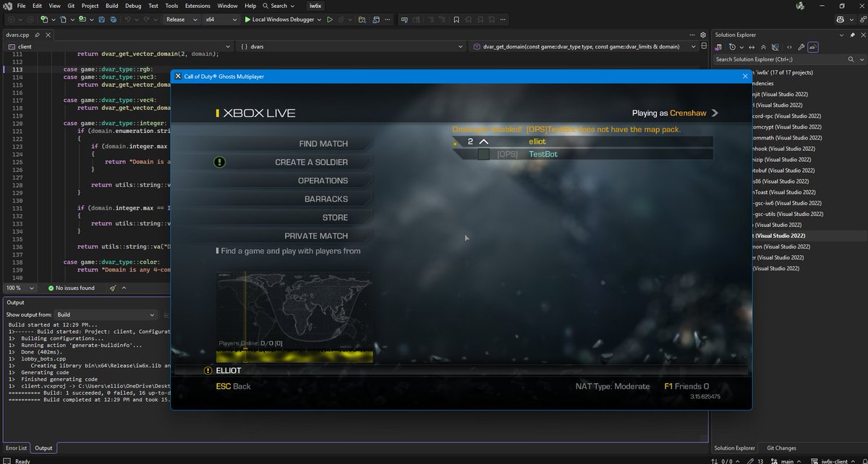
Task: Click the Find in Files toolbar icon
Action: tap(362, 20)
